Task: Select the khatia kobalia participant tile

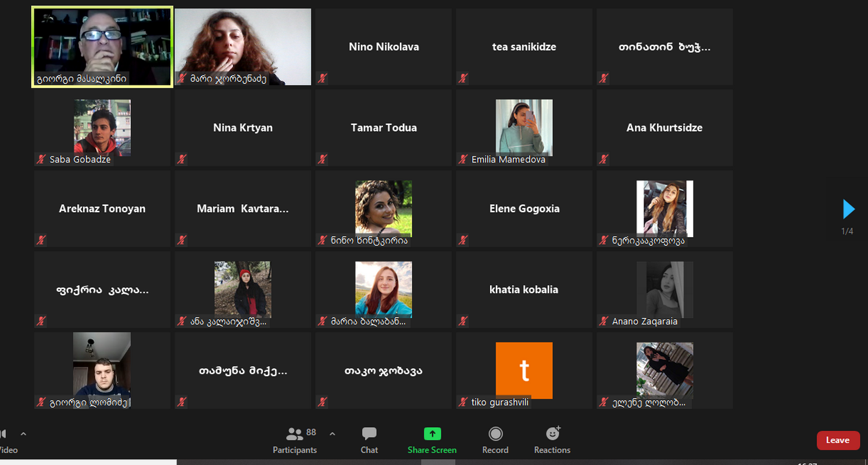Action: pos(524,289)
